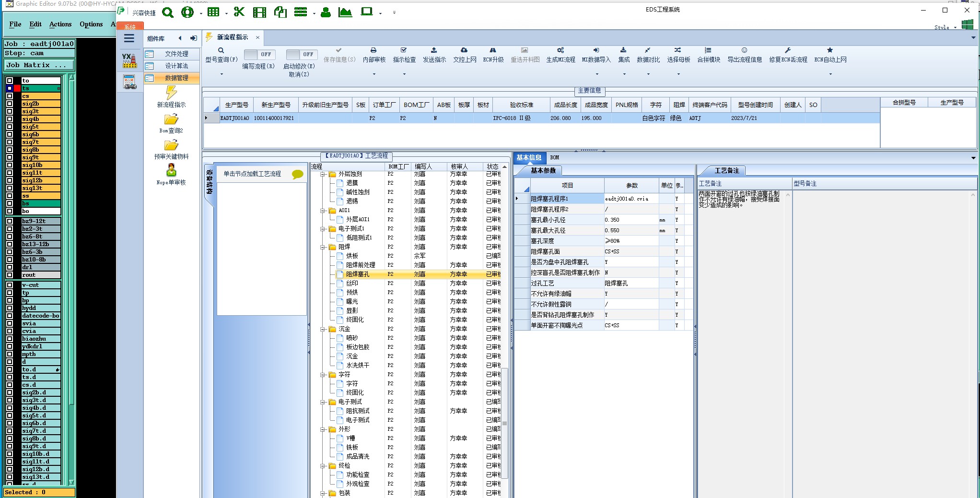Click the 塞孔最小孔径 value cell 0.350
The width and height of the screenshot is (980, 498).
click(631, 220)
